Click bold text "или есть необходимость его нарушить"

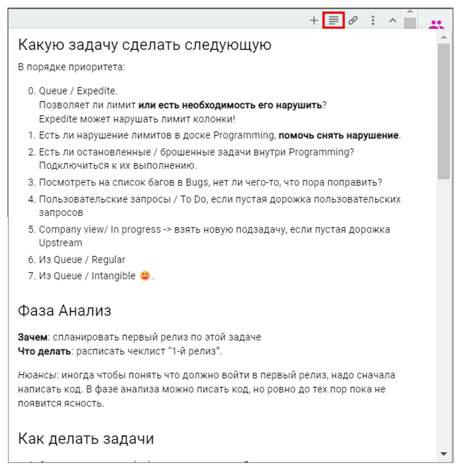230,105
